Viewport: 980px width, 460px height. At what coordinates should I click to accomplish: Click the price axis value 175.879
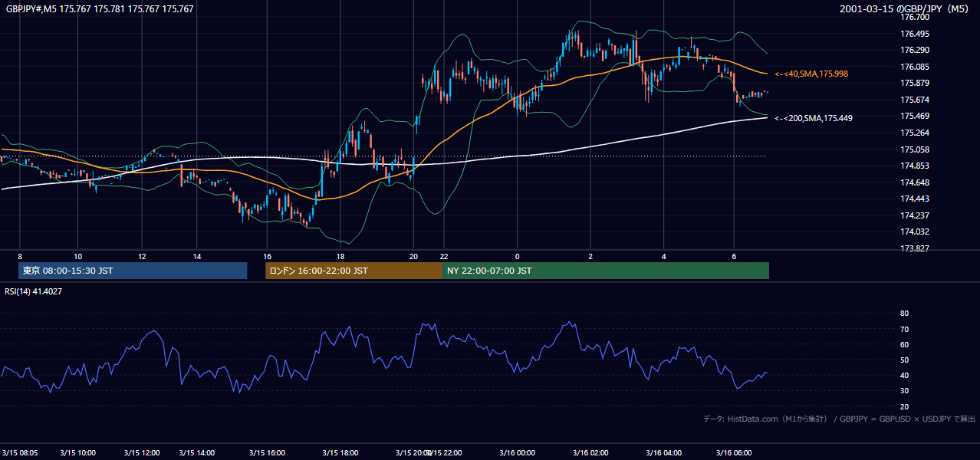tap(915, 83)
